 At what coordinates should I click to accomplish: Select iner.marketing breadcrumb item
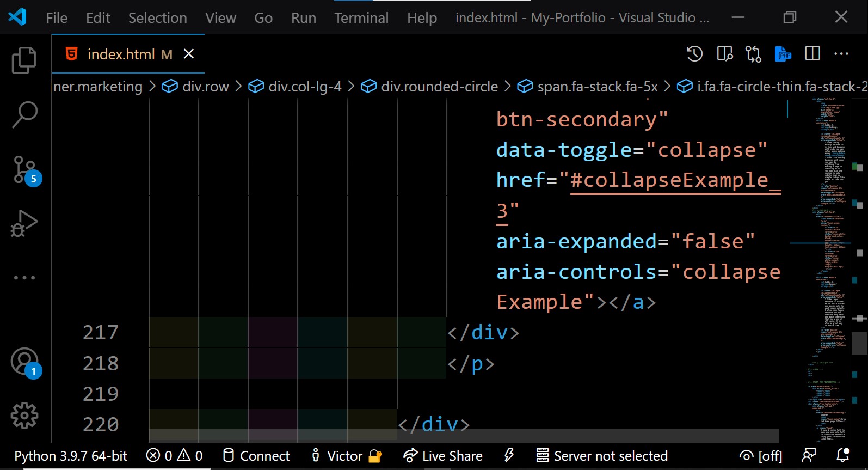97,86
